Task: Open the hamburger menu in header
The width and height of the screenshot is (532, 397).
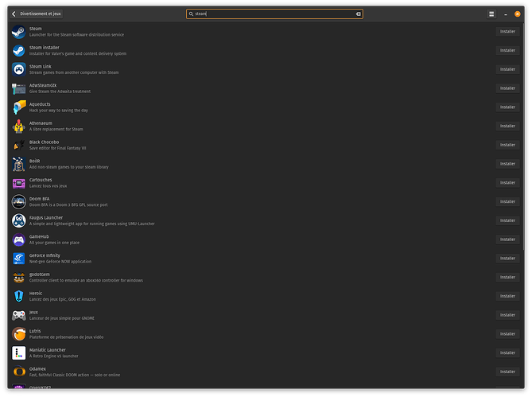Action: tap(491, 14)
